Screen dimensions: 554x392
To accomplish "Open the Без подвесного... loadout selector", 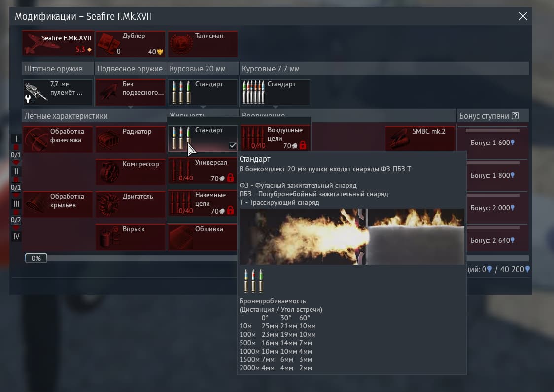I will tap(131, 92).
